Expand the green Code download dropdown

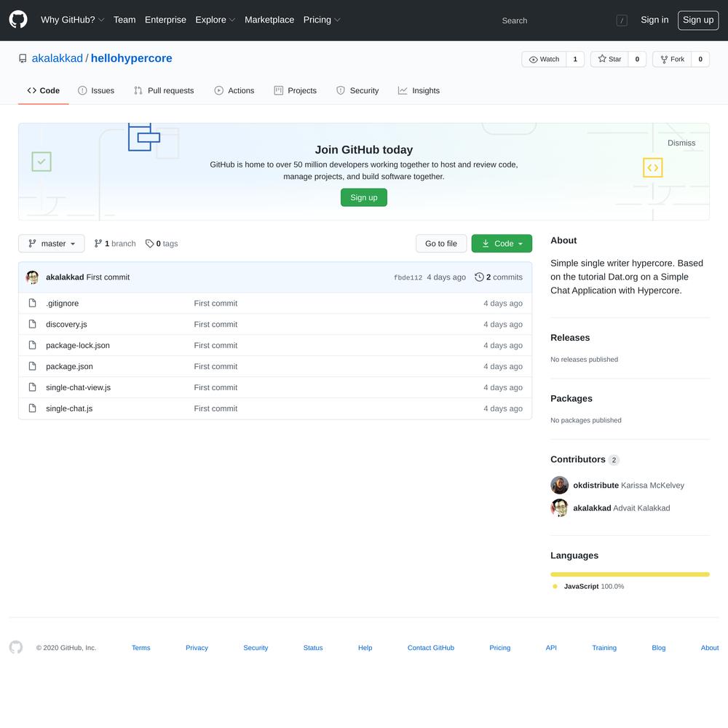click(x=502, y=244)
